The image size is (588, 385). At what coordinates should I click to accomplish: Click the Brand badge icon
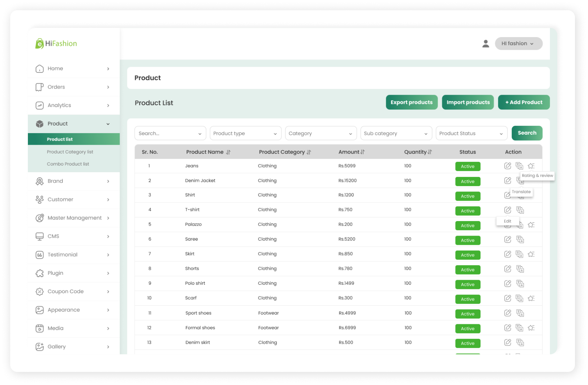(40, 181)
